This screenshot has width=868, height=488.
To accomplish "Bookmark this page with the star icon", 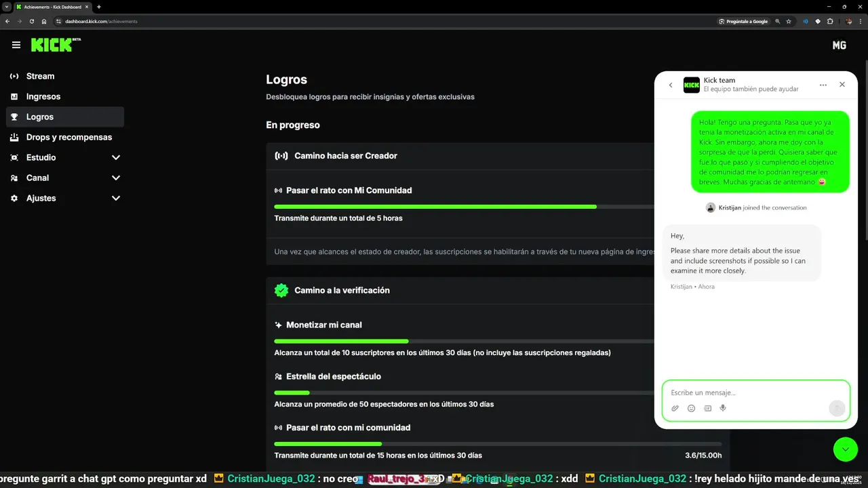I will coord(789,21).
